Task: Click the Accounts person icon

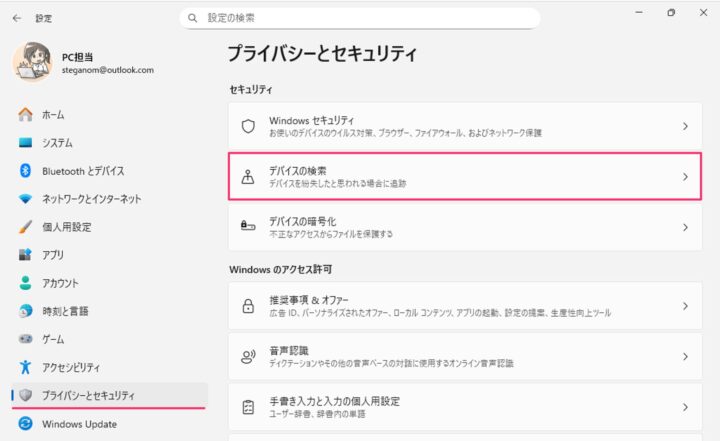Action: pyautogui.click(x=26, y=283)
